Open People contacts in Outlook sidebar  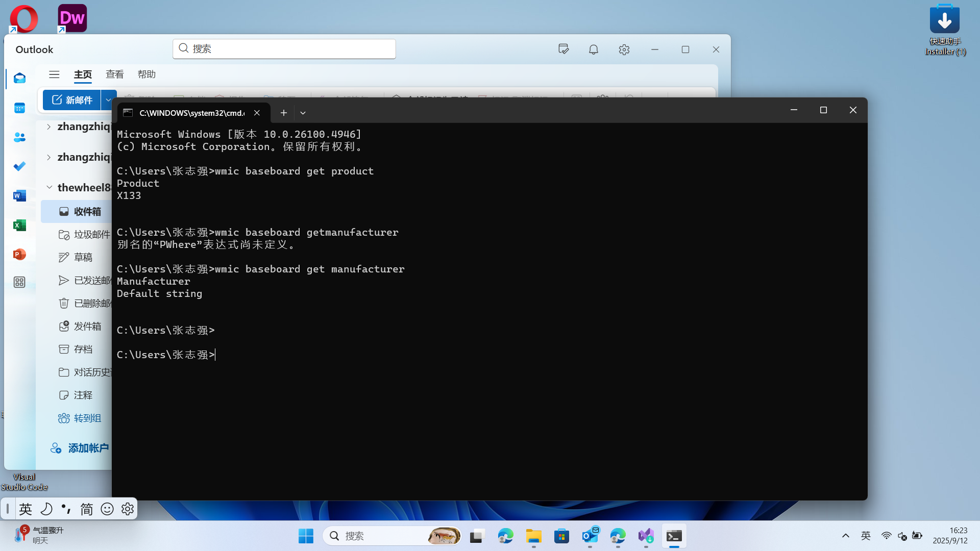click(x=19, y=137)
